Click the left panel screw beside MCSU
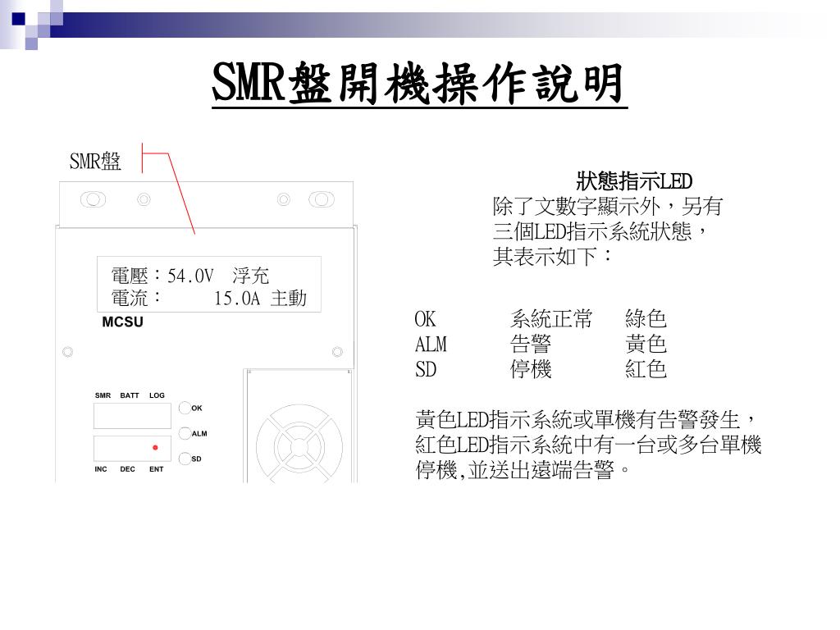The width and height of the screenshot is (840, 630). [x=67, y=352]
